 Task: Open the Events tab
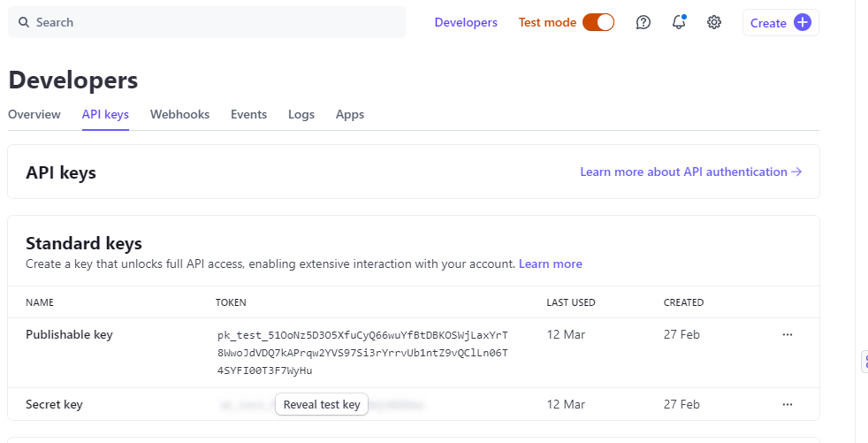tap(248, 114)
